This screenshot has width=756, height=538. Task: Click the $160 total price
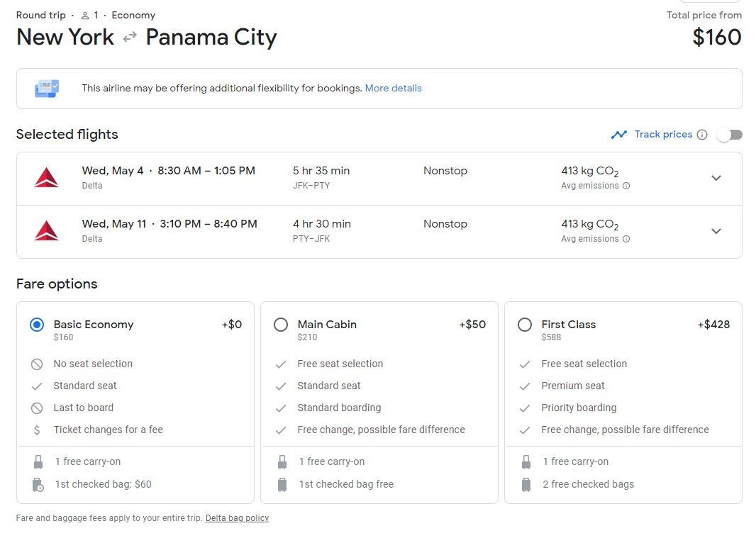(717, 38)
